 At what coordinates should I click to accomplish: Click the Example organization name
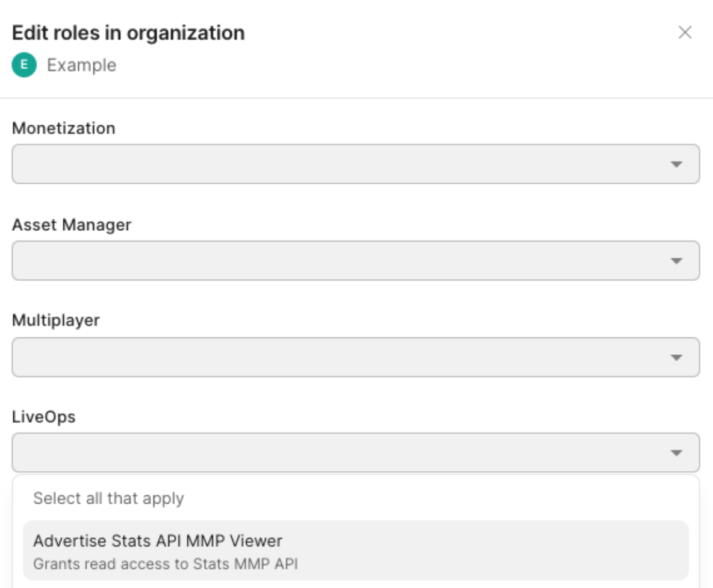pyautogui.click(x=81, y=65)
